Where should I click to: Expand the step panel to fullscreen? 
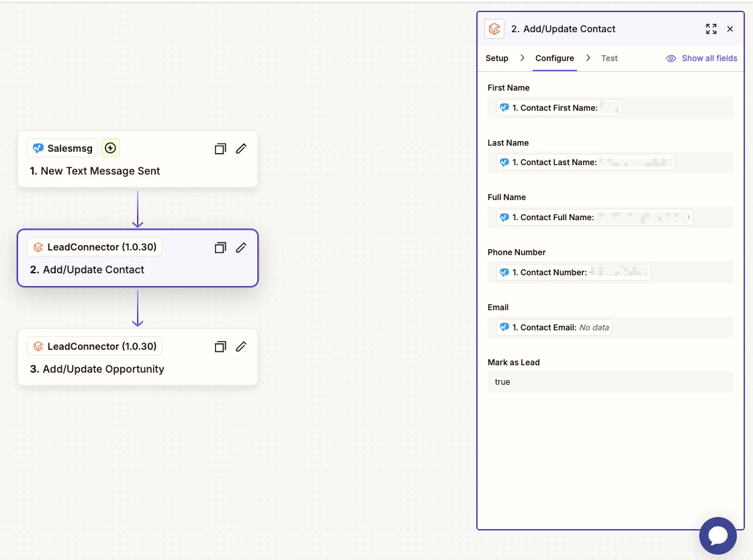(x=711, y=29)
